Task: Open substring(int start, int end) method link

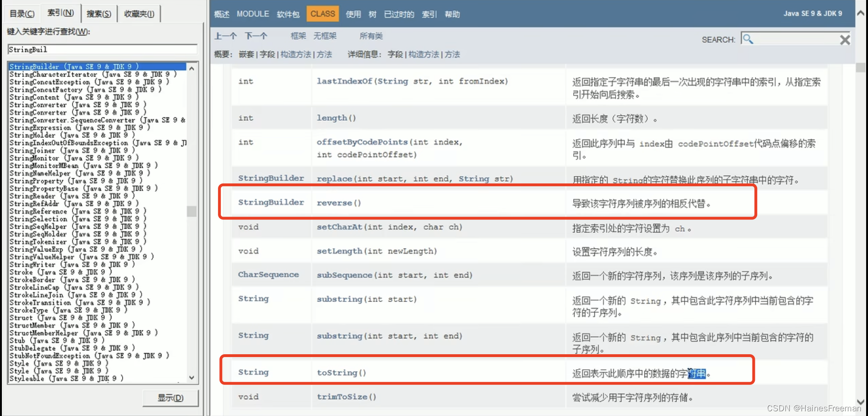Action: coord(340,336)
